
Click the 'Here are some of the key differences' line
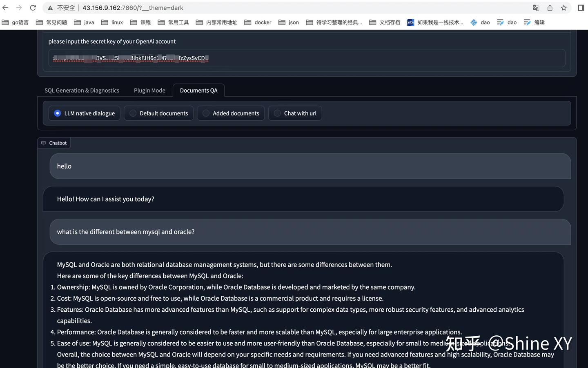[x=150, y=276]
